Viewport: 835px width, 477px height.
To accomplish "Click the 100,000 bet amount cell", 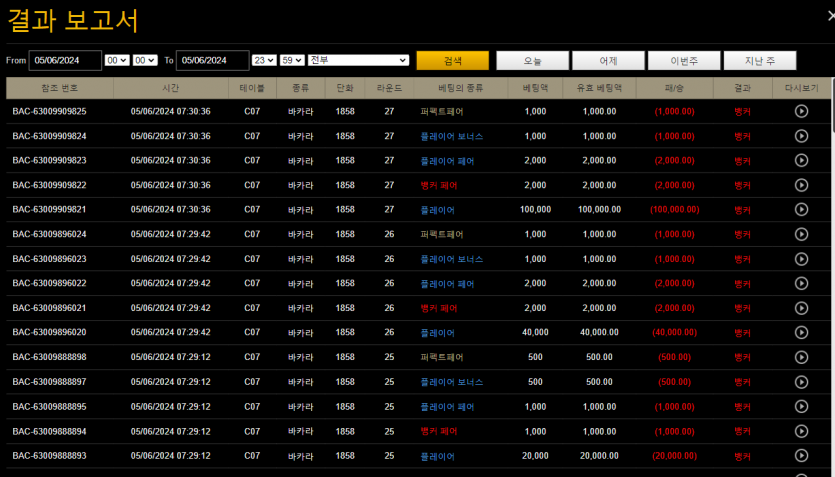I will coord(535,209).
